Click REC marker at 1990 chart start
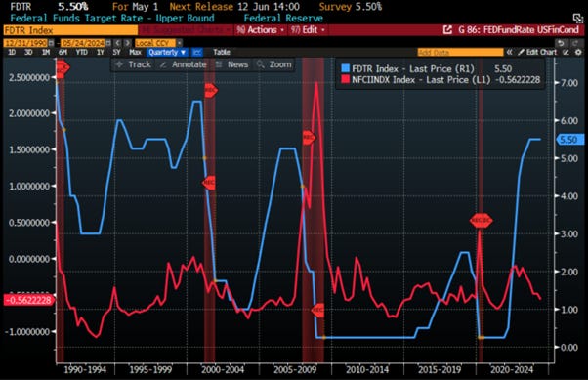This screenshot has height=380, width=588. tap(63, 68)
